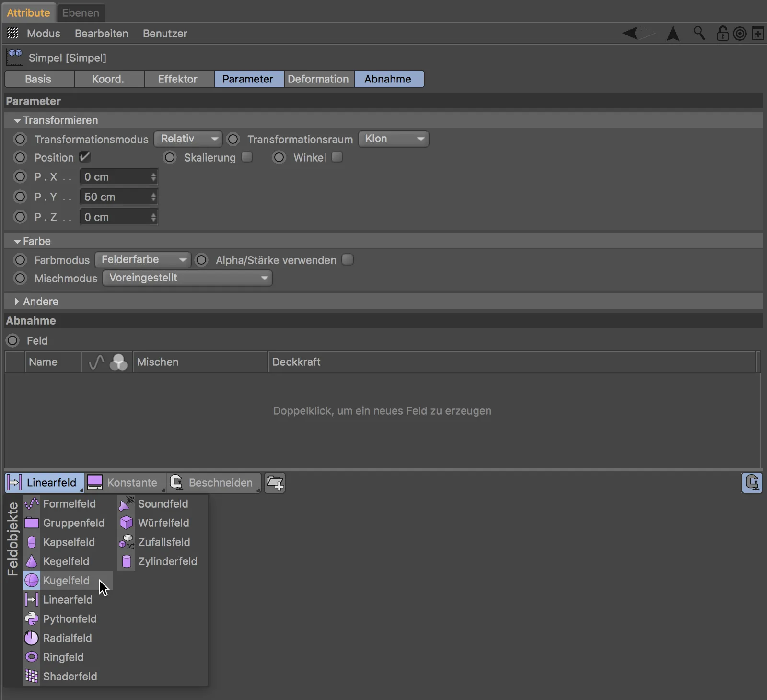The width and height of the screenshot is (767, 700).
Task: Switch to the Ebenen tab
Action: tap(81, 12)
